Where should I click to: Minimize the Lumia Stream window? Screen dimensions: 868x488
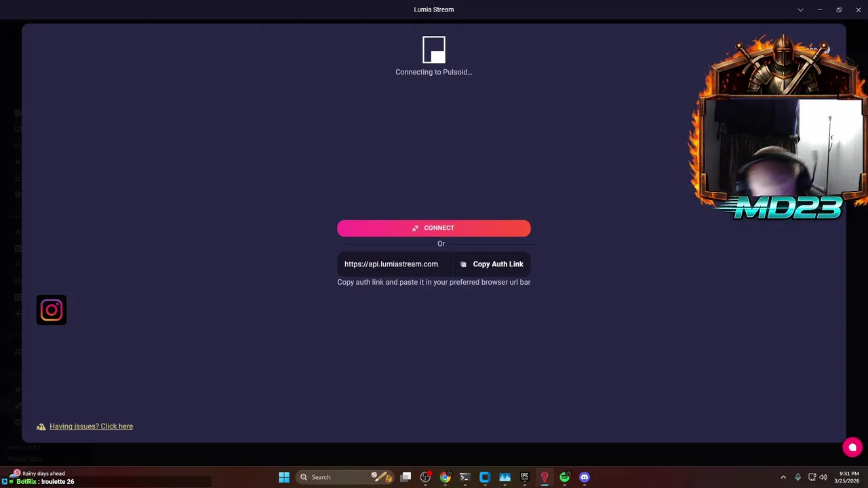click(820, 9)
